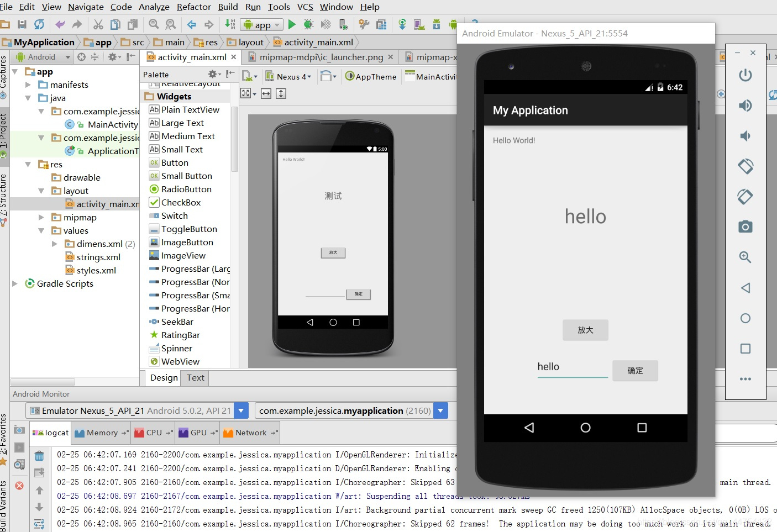Navigate back with the blue left arrow
The width and height of the screenshot is (777, 532).
point(192,24)
